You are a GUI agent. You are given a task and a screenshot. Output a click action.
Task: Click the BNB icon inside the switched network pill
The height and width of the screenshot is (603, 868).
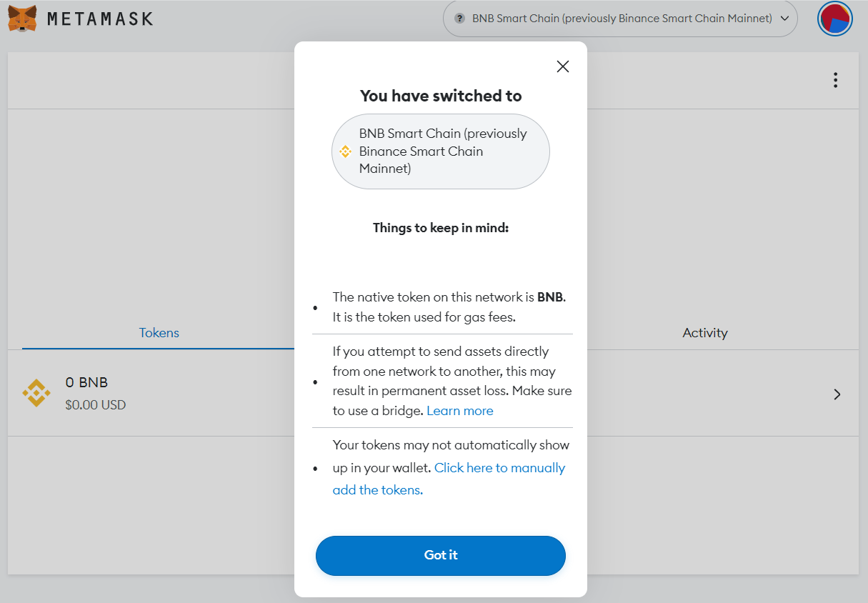[346, 151]
